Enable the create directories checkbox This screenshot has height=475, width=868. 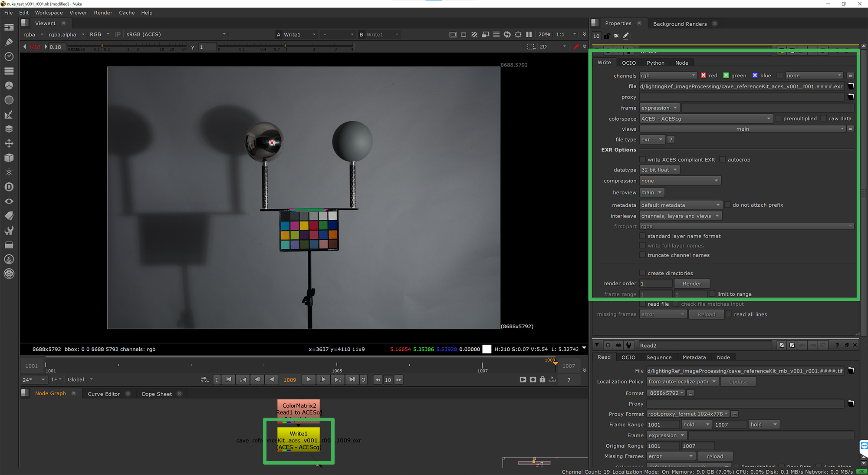click(x=642, y=273)
